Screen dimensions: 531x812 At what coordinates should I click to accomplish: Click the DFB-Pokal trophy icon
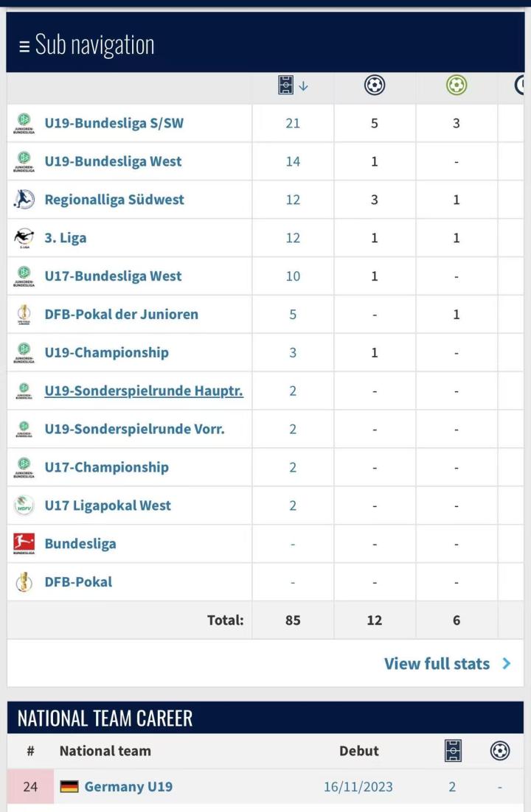click(x=24, y=582)
